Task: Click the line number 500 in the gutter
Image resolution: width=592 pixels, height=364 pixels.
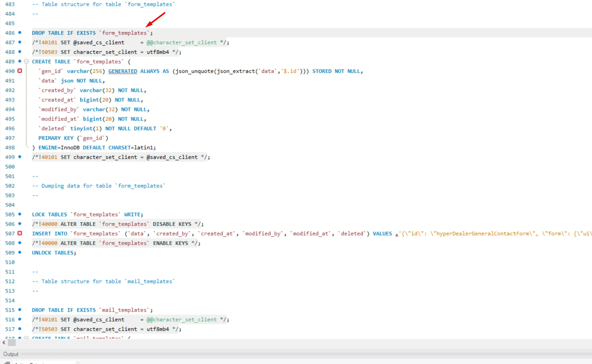Action: (10, 167)
